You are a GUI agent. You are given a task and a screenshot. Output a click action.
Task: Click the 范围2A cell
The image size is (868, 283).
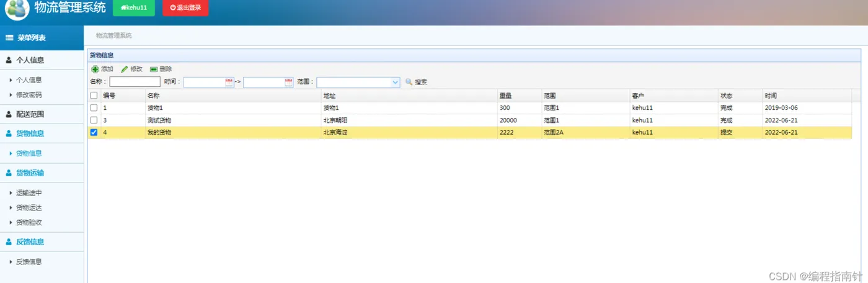(x=585, y=132)
